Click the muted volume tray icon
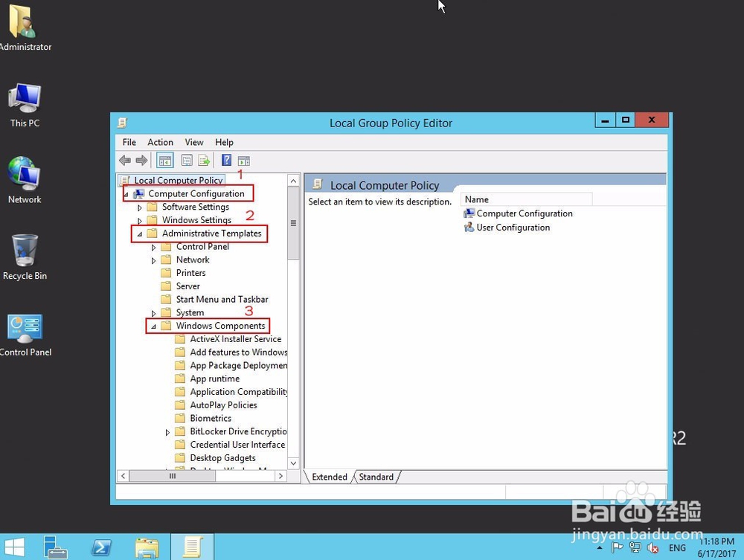 (x=653, y=548)
